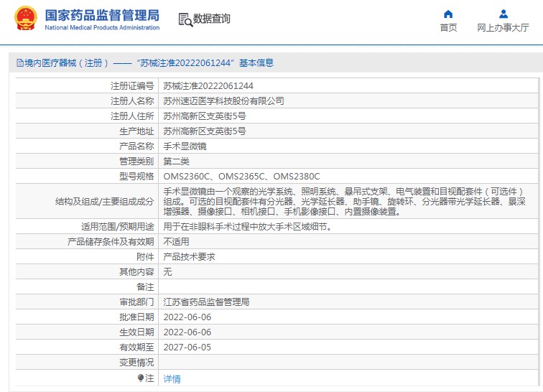The image size is (543, 392).
Task: Click the 网上办事大厅 user icon
Action: coord(503,14)
